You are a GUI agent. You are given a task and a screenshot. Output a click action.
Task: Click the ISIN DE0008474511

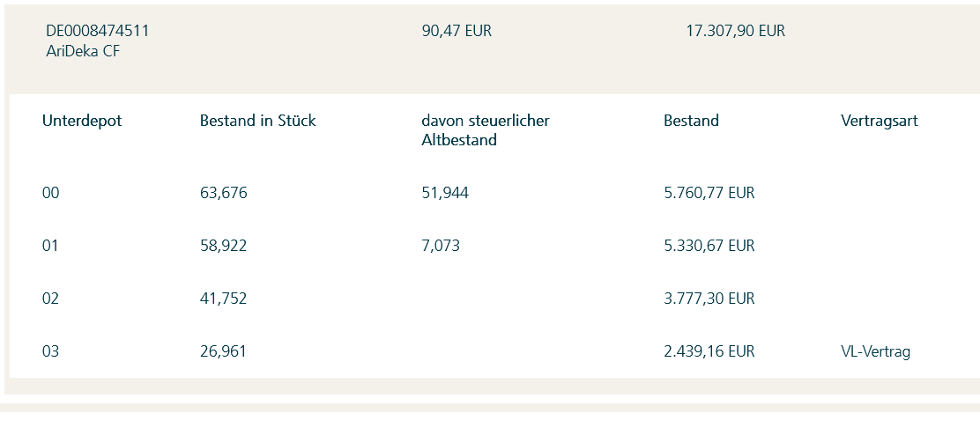click(97, 32)
